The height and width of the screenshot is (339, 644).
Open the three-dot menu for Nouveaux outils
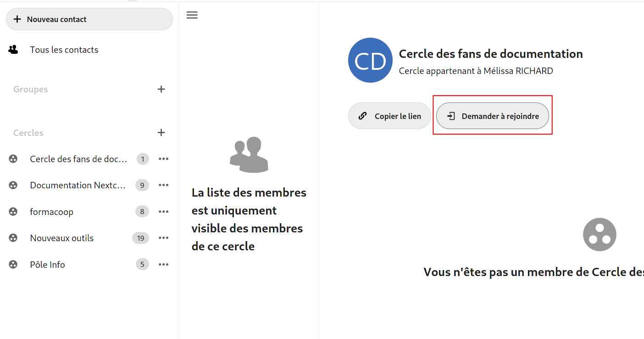[163, 237]
